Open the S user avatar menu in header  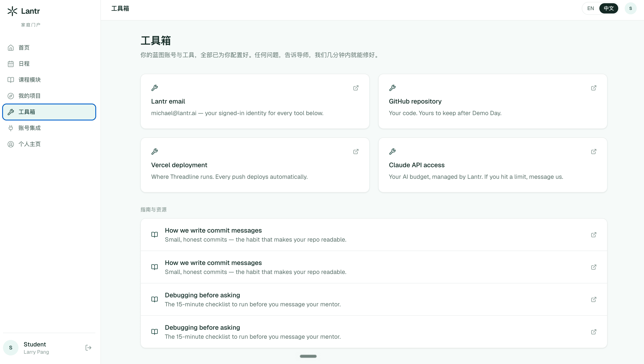click(x=630, y=8)
